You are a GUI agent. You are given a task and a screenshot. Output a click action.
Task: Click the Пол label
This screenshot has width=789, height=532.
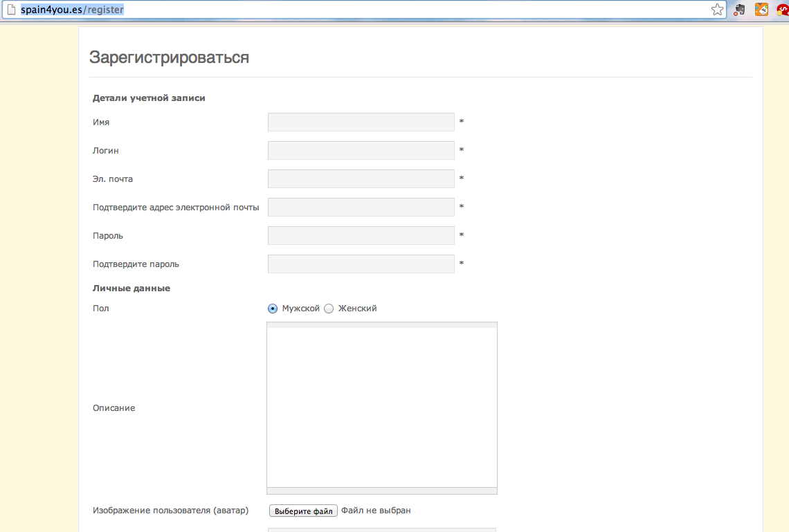pos(100,309)
